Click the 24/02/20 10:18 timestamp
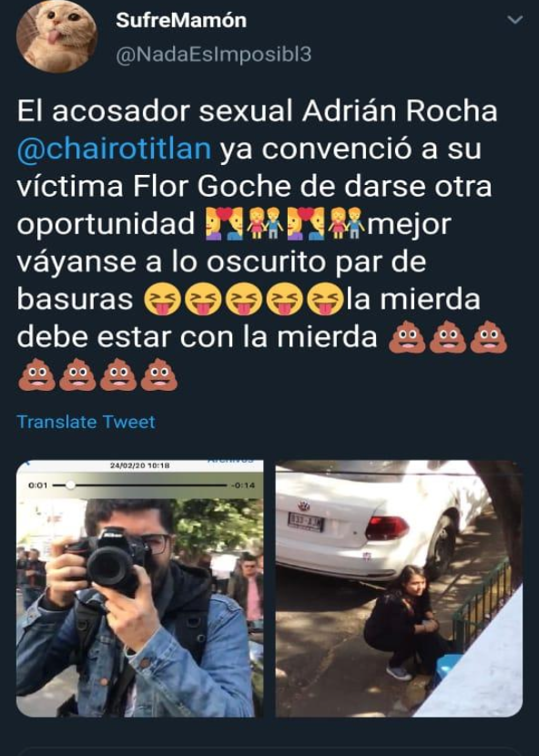This screenshot has height=756, width=539. pyautogui.click(x=140, y=465)
